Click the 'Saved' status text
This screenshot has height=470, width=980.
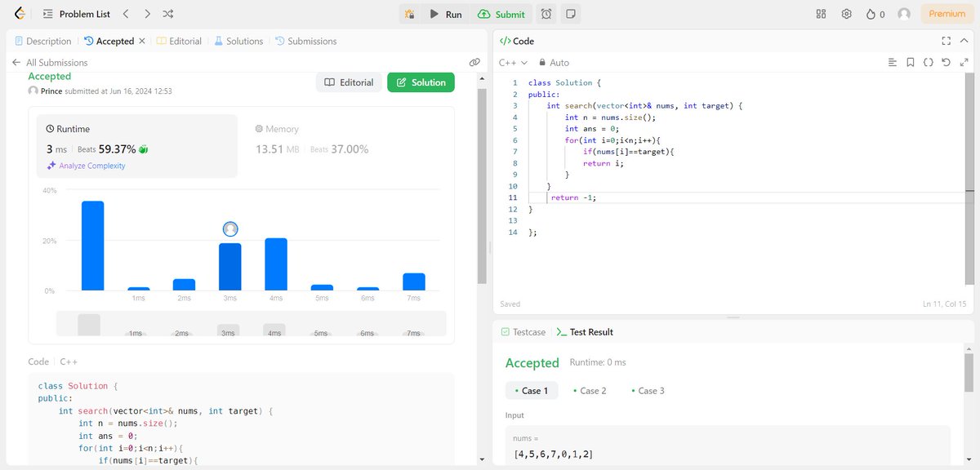[x=510, y=304]
